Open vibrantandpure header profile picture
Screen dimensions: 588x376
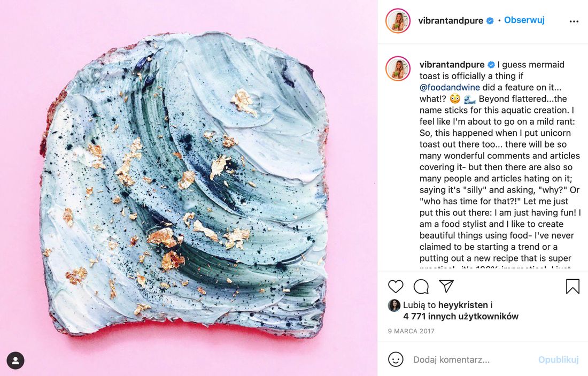point(398,21)
